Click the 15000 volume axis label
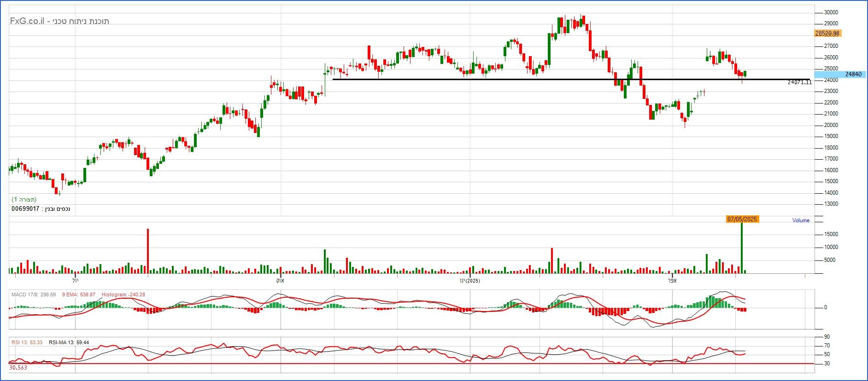Screen dimensions: 868x381 pos(831,234)
